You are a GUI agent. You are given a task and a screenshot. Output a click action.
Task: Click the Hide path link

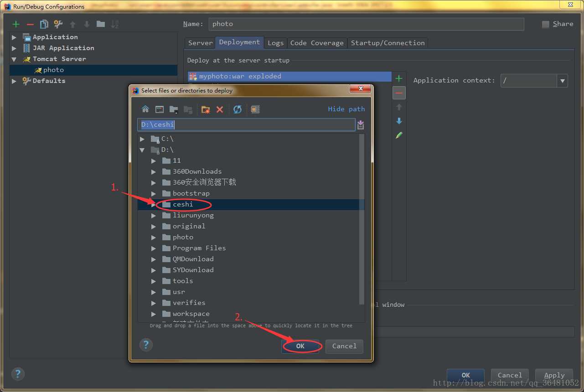[x=346, y=109]
